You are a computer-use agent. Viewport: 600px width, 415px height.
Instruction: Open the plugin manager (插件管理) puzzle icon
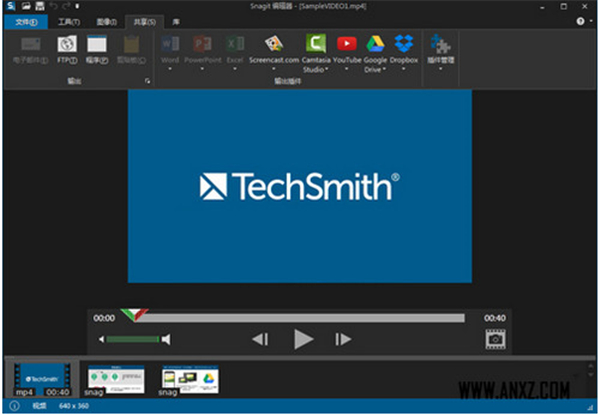click(x=440, y=43)
